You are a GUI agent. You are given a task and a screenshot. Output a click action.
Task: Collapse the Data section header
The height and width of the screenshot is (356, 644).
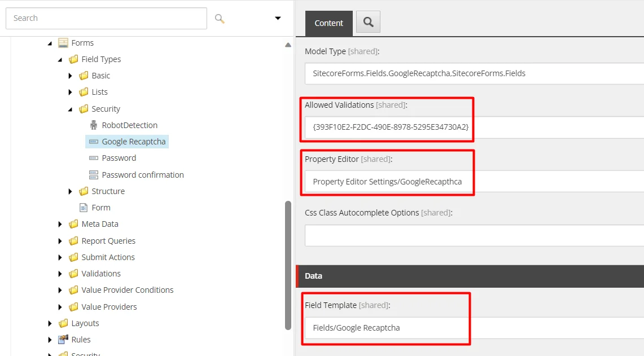(x=470, y=276)
